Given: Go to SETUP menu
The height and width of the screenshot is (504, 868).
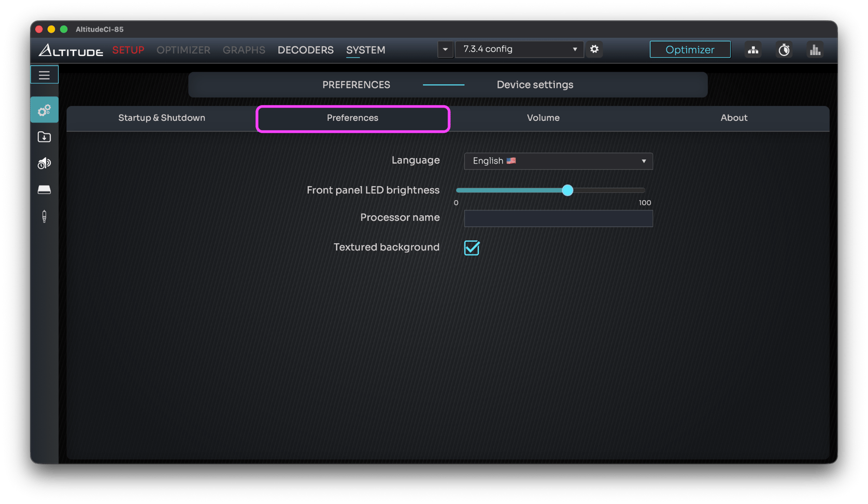Looking at the screenshot, I should (x=128, y=50).
